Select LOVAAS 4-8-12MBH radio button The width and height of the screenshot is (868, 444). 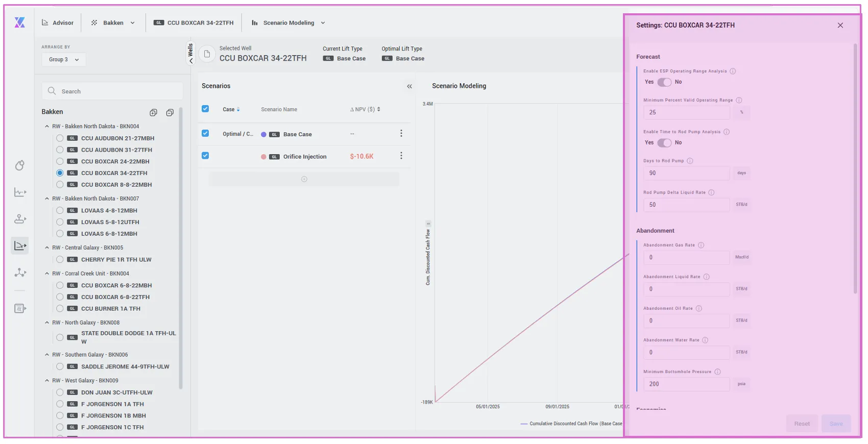[60, 210]
